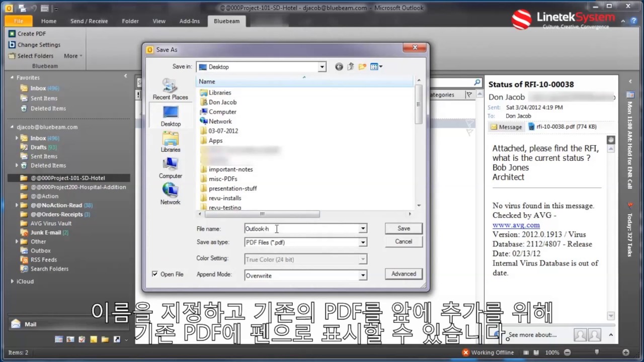The height and width of the screenshot is (362, 644).
Task: Open the Advanced options button
Action: point(404,274)
